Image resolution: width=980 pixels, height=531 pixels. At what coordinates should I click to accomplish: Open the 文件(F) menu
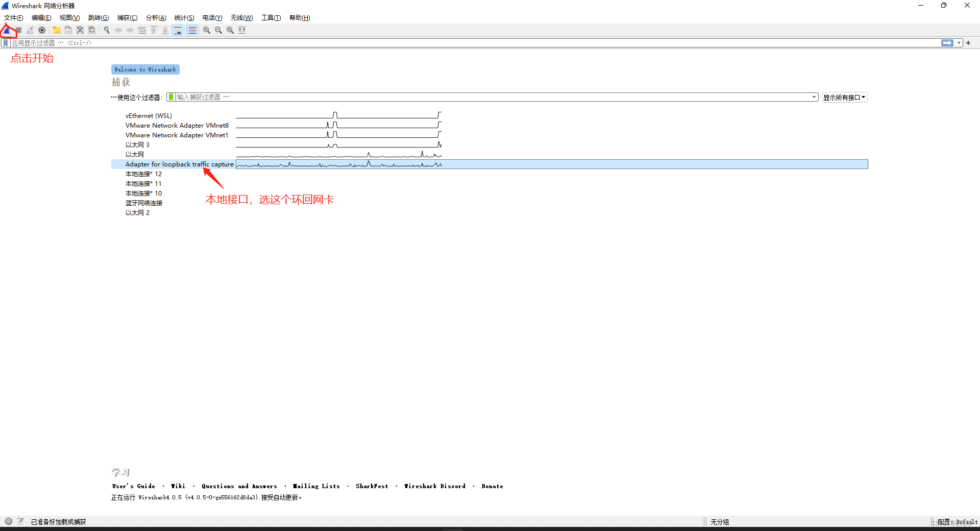(14, 18)
